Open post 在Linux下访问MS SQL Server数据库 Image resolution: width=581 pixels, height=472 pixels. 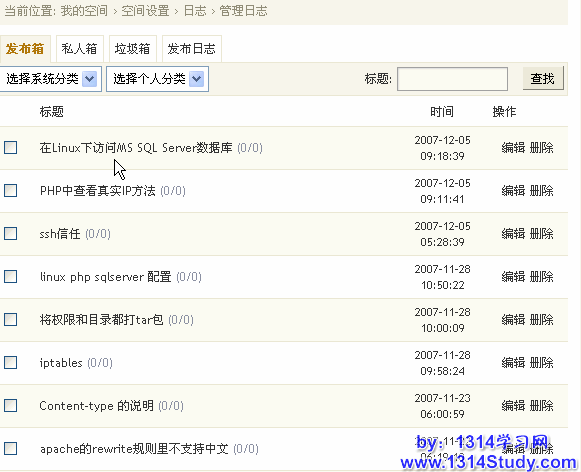coord(136,148)
